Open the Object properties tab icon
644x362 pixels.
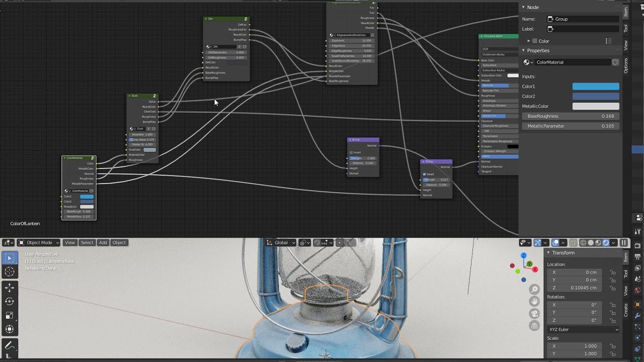(x=637, y=304)
